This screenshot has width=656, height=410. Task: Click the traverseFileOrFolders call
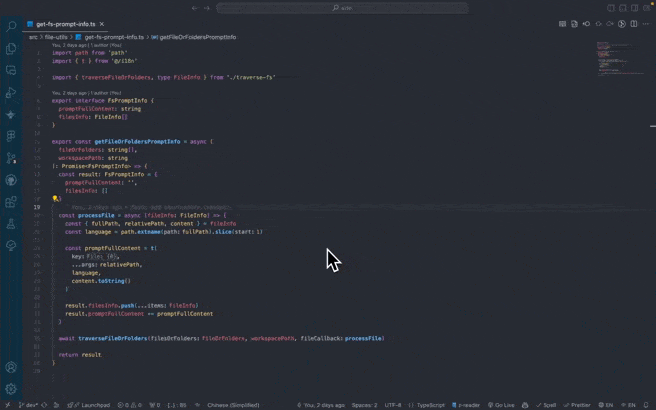point(113,338)
